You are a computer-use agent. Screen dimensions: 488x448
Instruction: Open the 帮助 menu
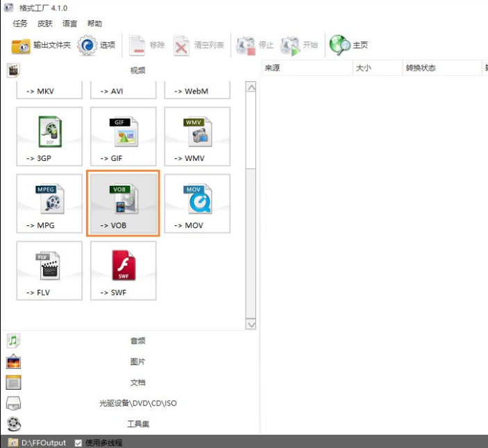tap(94, 24)
